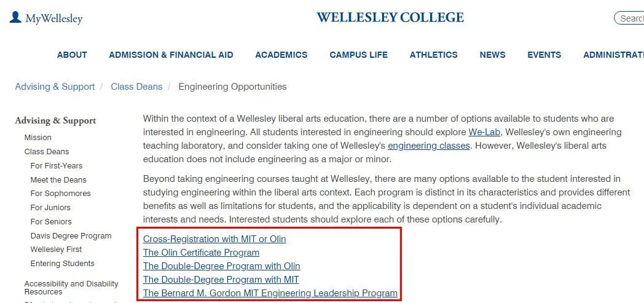The width and height of the screenshot is (644, 303).
Task: Open Events in the top navigation
Action: pyautogui.click(x=544, y=55)
